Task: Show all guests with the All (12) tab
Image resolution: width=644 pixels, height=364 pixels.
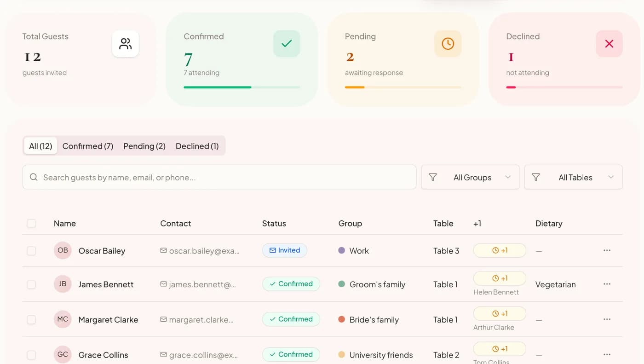Action: click(40, 146)
